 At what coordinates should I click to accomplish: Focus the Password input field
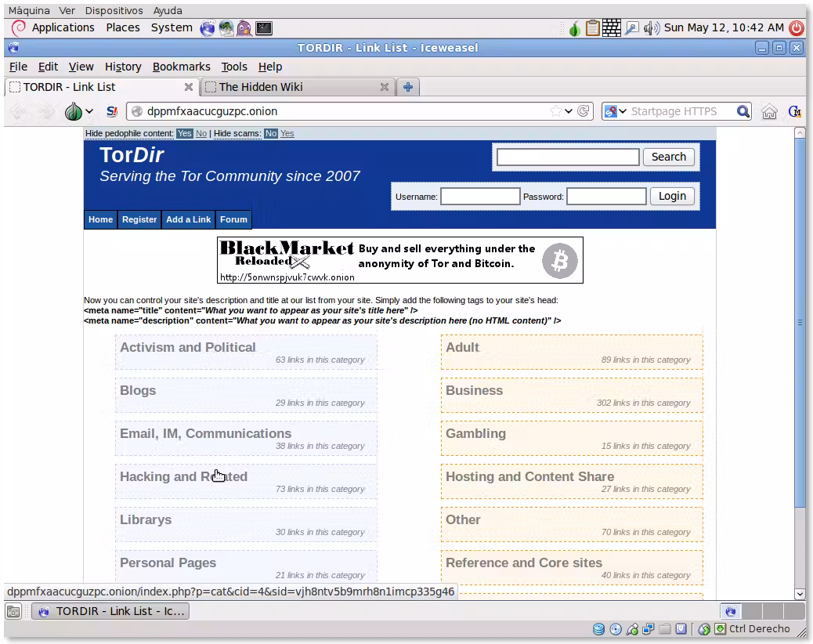606,197
